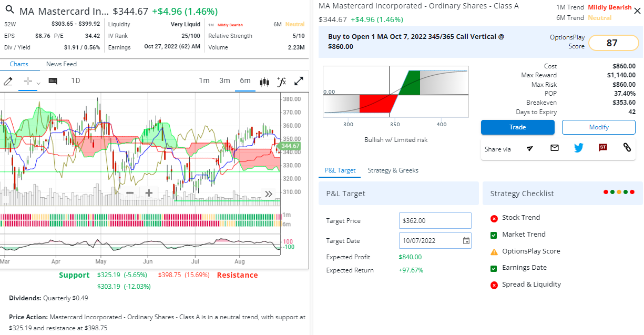Click the Buy to Open call vertical description

416,42
